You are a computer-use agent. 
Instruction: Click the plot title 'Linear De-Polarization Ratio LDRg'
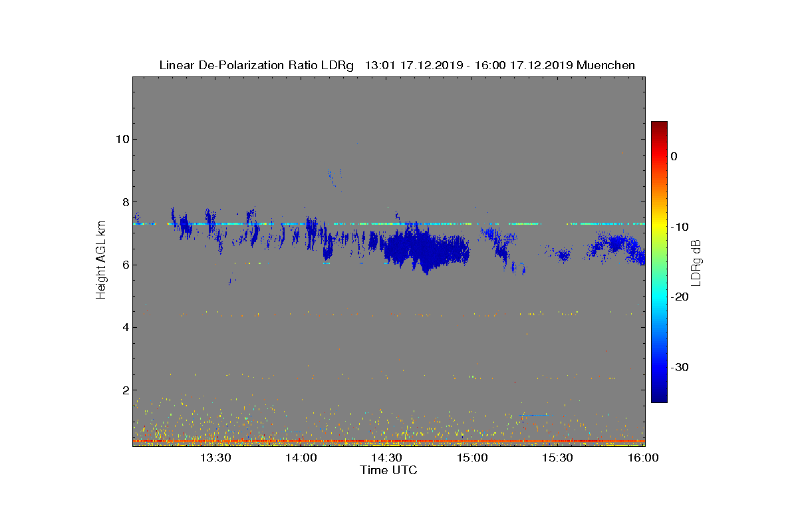[x=257, y=65]
